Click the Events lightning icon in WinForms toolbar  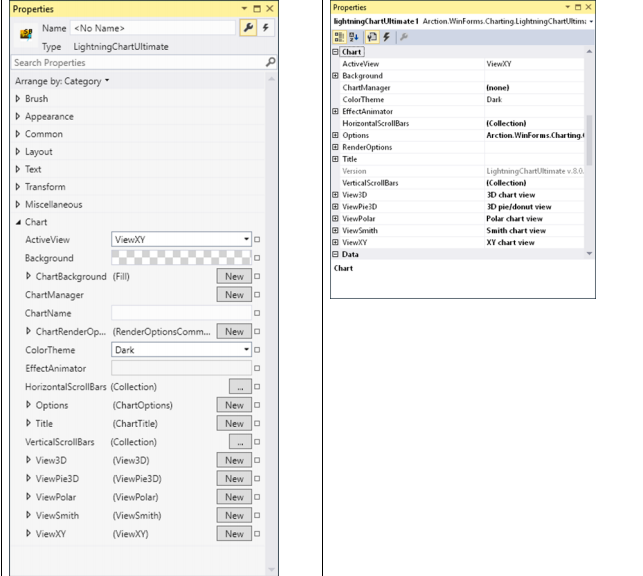[386, 37]
